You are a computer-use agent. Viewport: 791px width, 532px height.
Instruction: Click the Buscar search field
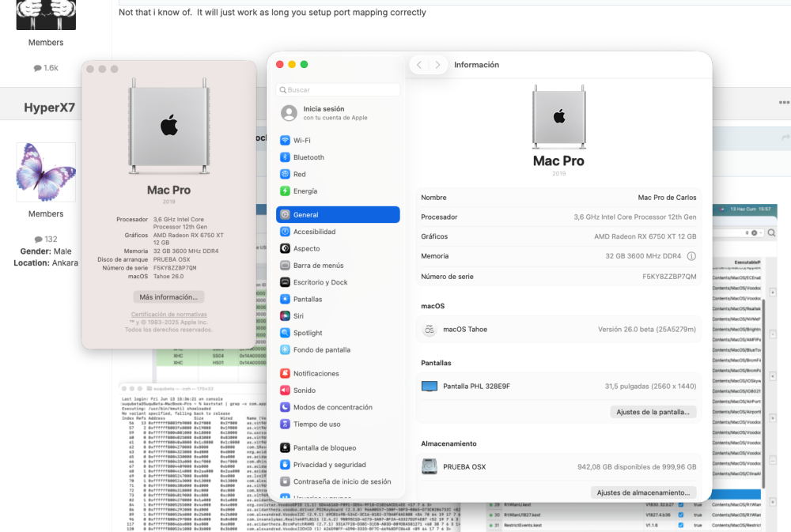click(338, 90)
